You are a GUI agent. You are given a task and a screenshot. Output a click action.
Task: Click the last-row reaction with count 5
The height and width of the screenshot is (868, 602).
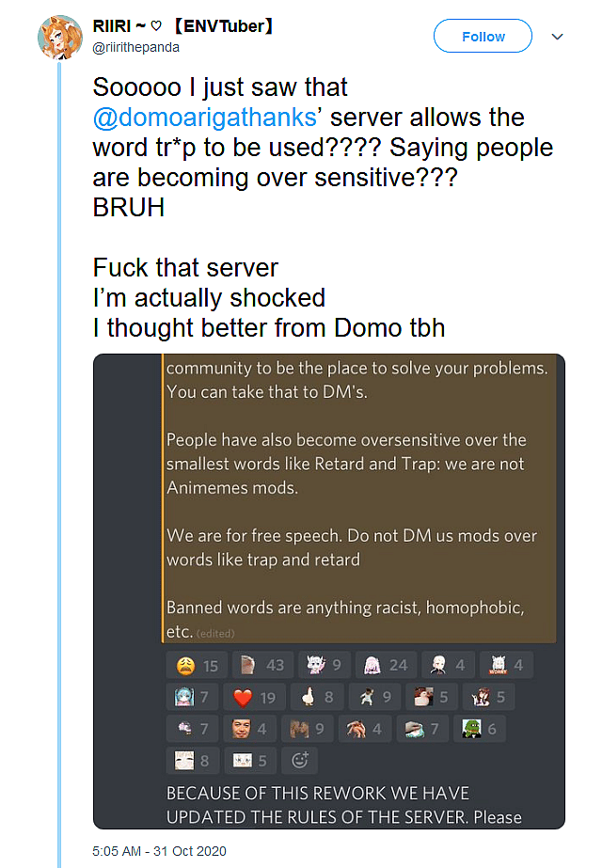[253, 759]
